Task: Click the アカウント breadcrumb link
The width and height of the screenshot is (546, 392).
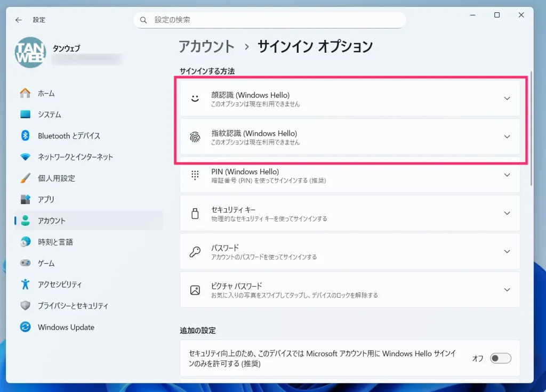Action: [206, 47]
